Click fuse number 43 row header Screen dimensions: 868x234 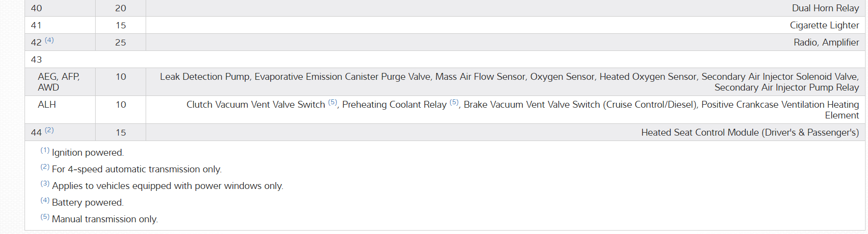point(37,60)
